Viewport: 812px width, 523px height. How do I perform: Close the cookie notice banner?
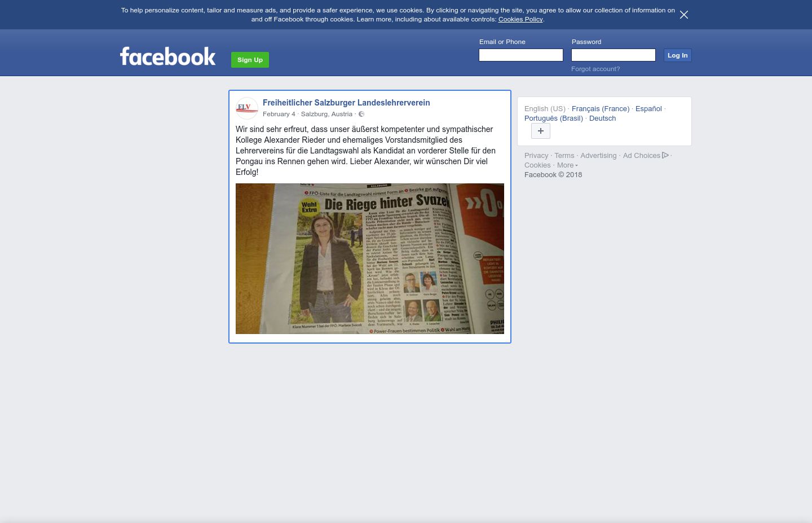pos(684,15)
